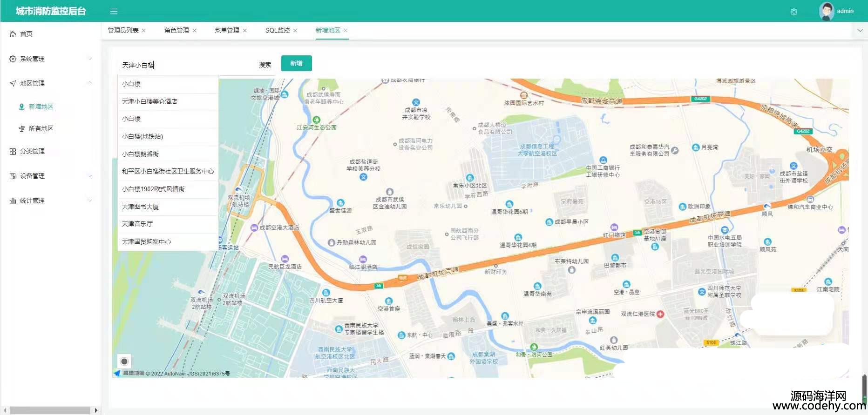
Task: Click the address search input field
Action: point(186,65)
